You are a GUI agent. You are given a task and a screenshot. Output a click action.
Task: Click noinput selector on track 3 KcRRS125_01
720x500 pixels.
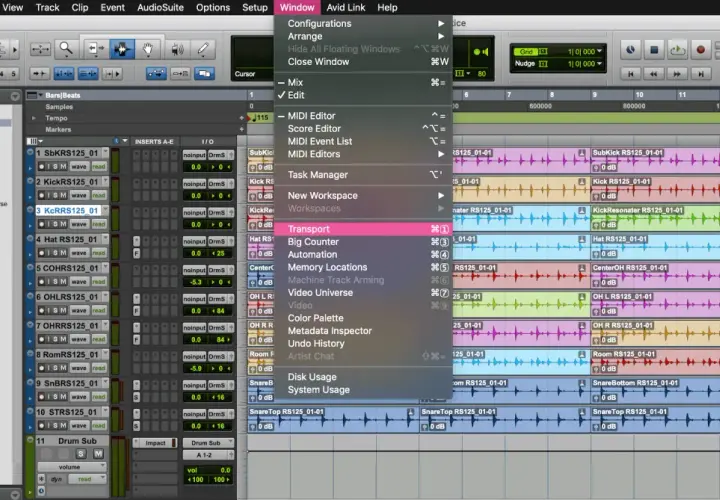(194, 213)
